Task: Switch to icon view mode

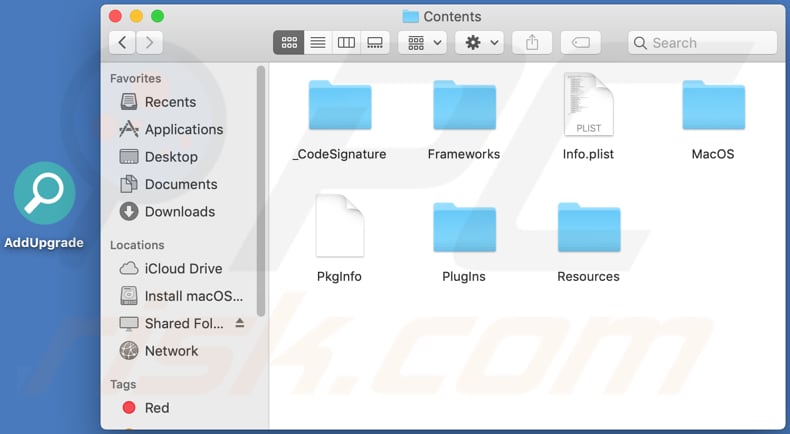Action: point(289,43)
